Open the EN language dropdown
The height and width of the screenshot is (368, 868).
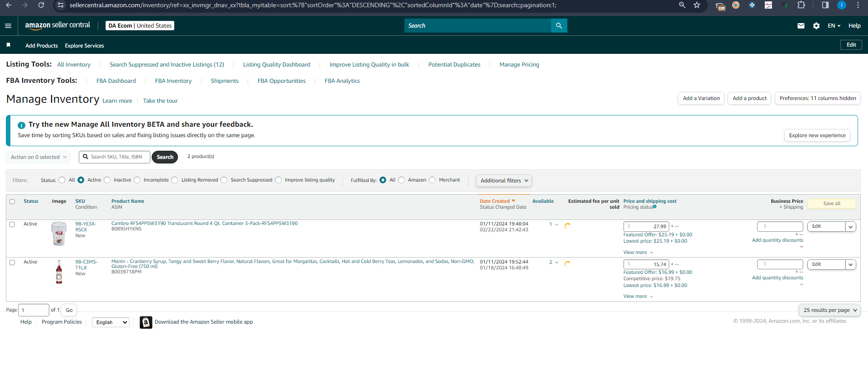point(834,26)
